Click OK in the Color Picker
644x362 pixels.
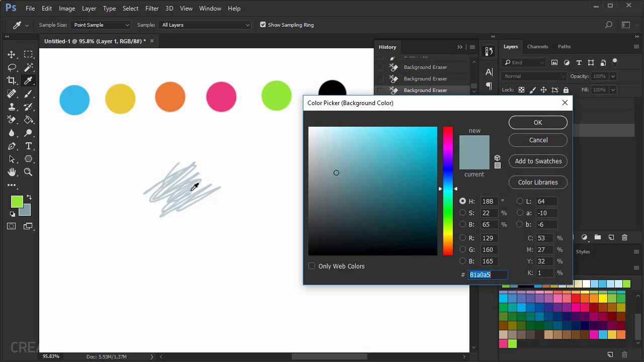[x=538, y=123]
